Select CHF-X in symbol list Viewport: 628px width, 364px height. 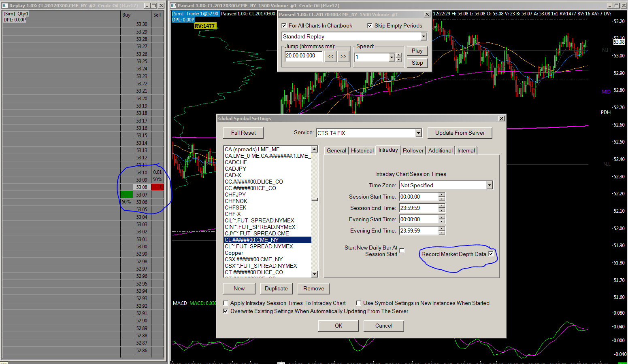click(268, 214)
